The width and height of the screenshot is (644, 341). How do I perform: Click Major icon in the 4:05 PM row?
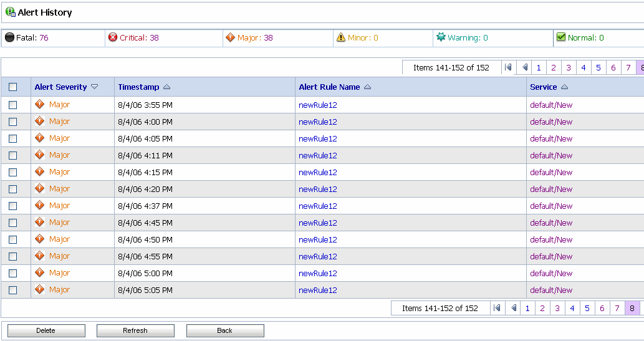pos(39,138)
